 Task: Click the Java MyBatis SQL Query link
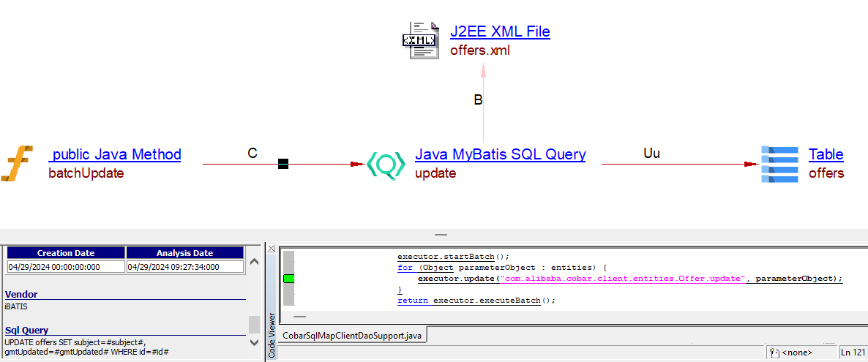(500, 154)
